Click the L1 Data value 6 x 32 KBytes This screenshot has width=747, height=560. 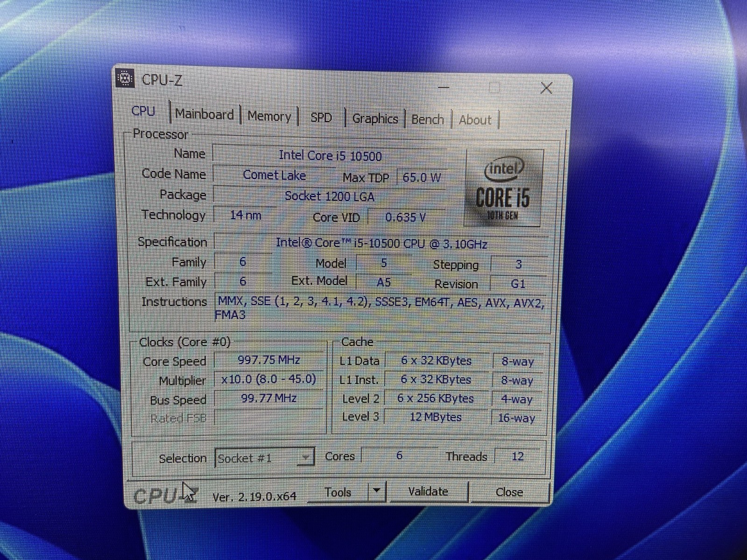click(436, 361)
